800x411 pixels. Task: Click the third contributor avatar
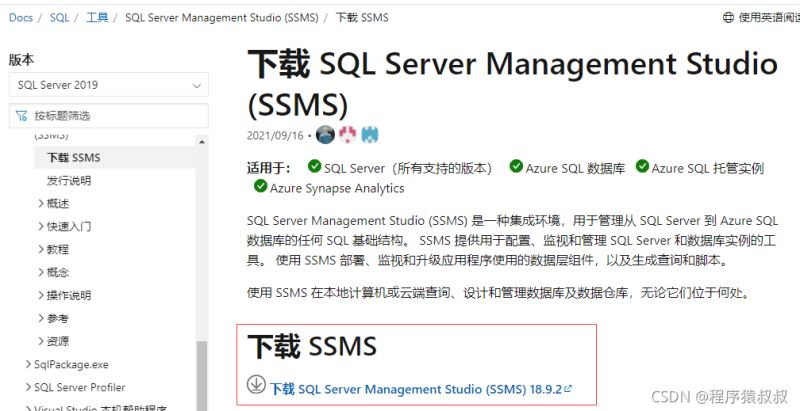point(369,135)
